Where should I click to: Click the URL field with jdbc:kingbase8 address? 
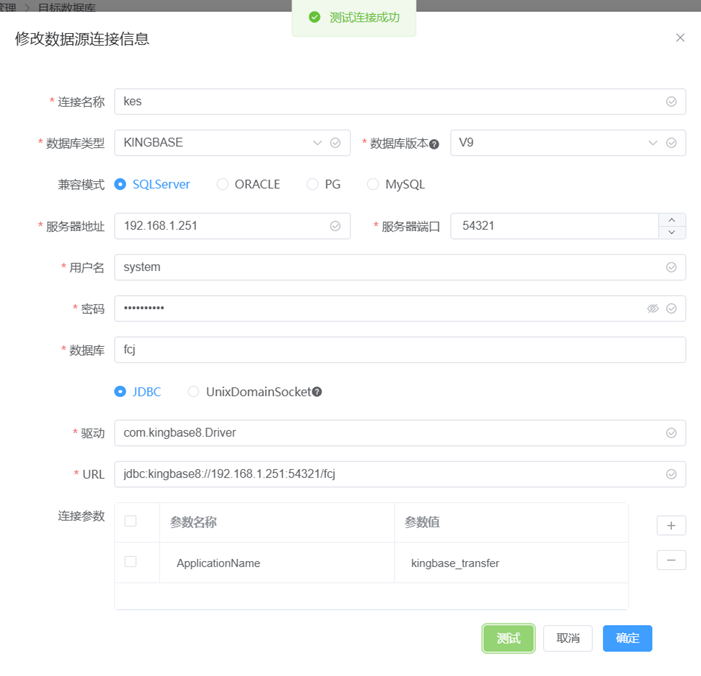click(400, 474)
